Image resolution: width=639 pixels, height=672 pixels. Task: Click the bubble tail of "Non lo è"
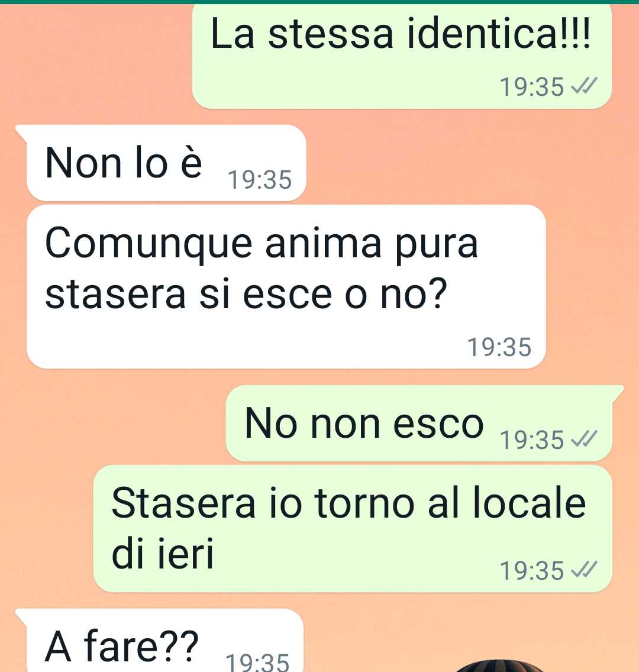21,133
